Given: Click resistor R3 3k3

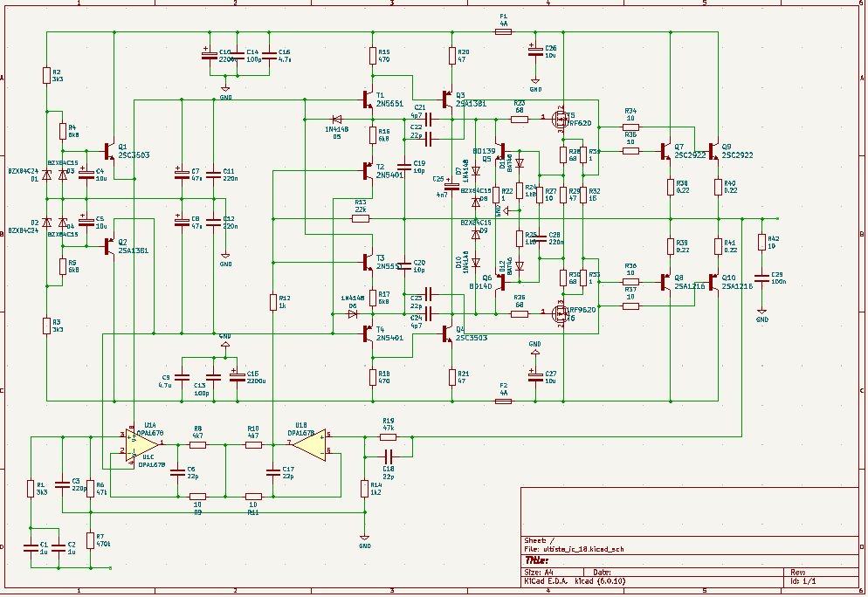Looking at the screenshot, I should pos(46,326).
